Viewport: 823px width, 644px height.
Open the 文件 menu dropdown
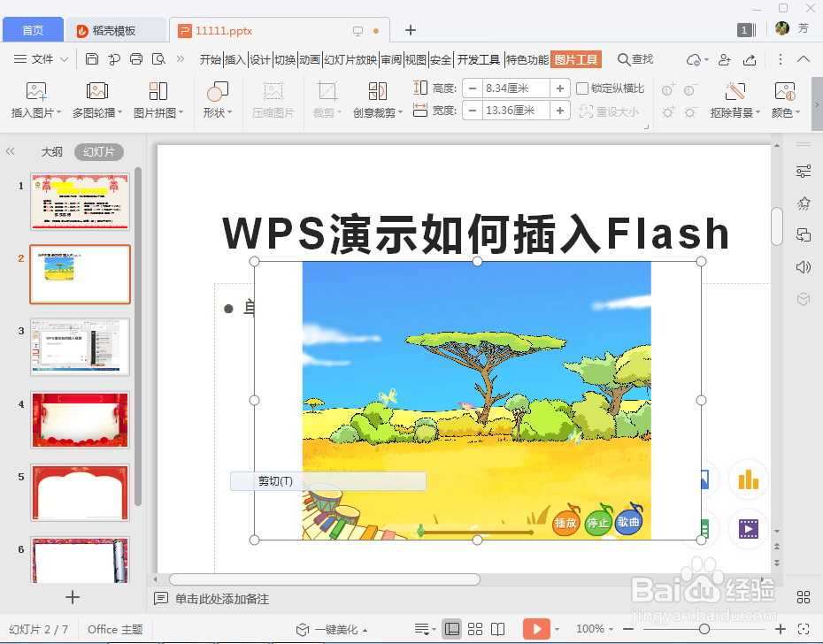click(x=41, y=58)
